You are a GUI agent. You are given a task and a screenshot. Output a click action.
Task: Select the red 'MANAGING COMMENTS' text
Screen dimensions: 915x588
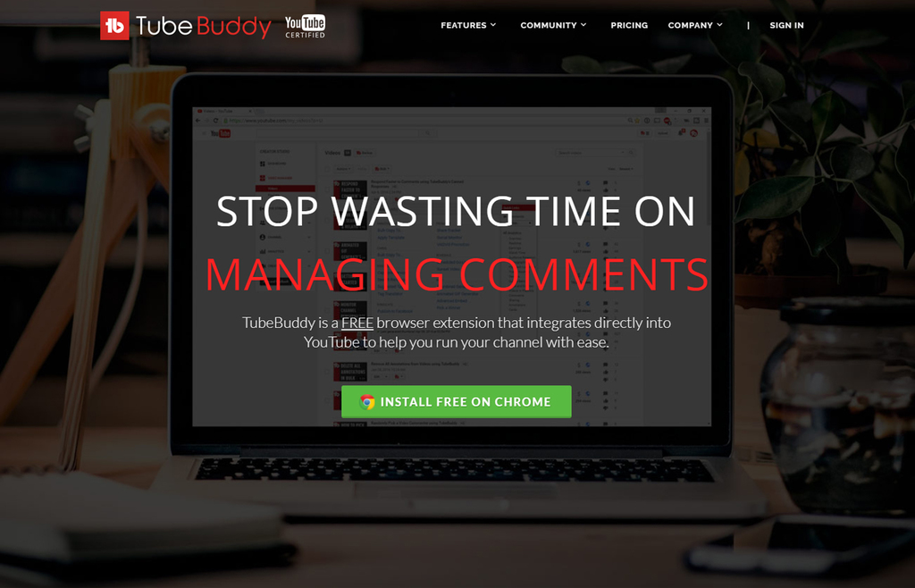pos(457,274)
